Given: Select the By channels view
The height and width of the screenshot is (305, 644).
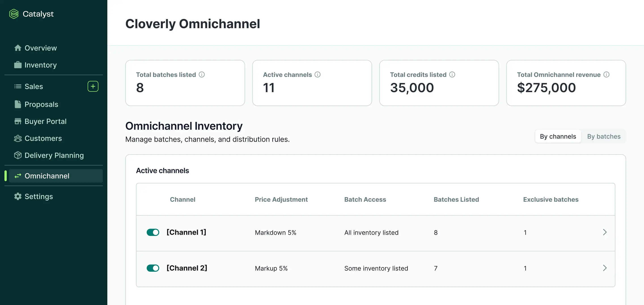Looking at the screenshot, I should click(x=558, y=136).
